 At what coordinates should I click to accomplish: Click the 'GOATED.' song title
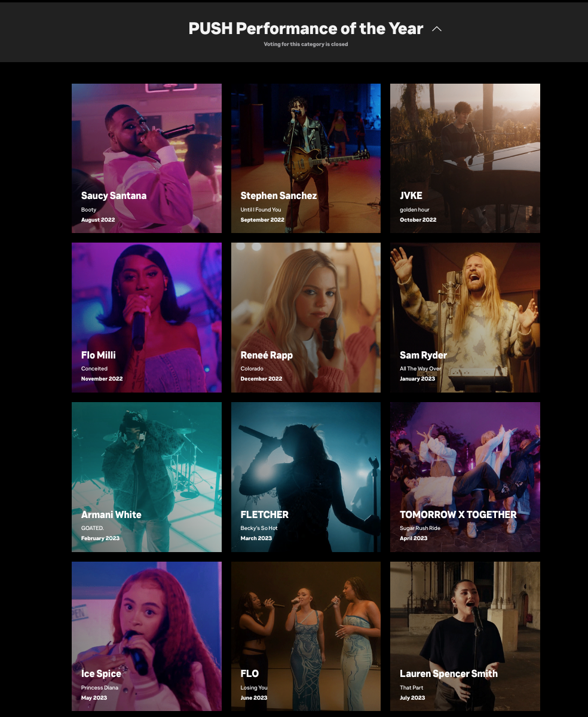[x=93, y=528]
